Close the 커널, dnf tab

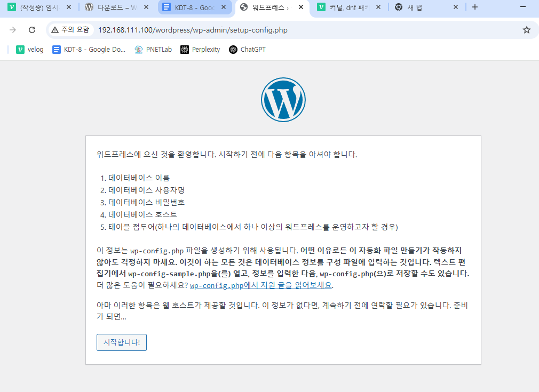[378, 7]
